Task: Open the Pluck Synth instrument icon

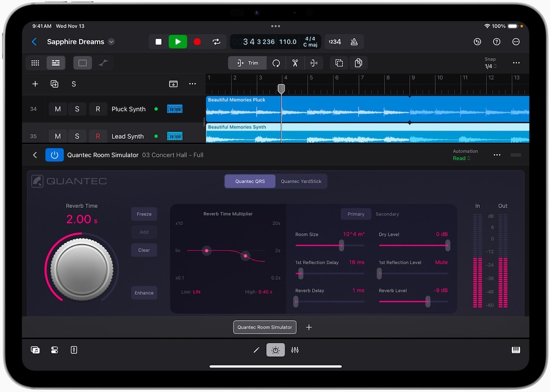Action: 175,109
